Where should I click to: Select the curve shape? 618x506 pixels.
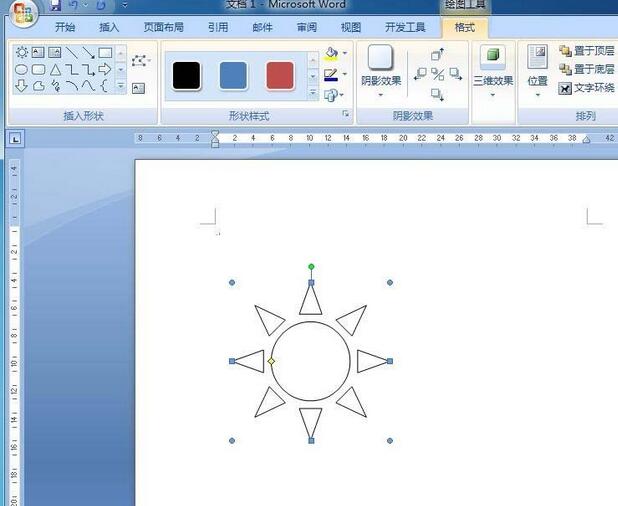click(88, 86)
